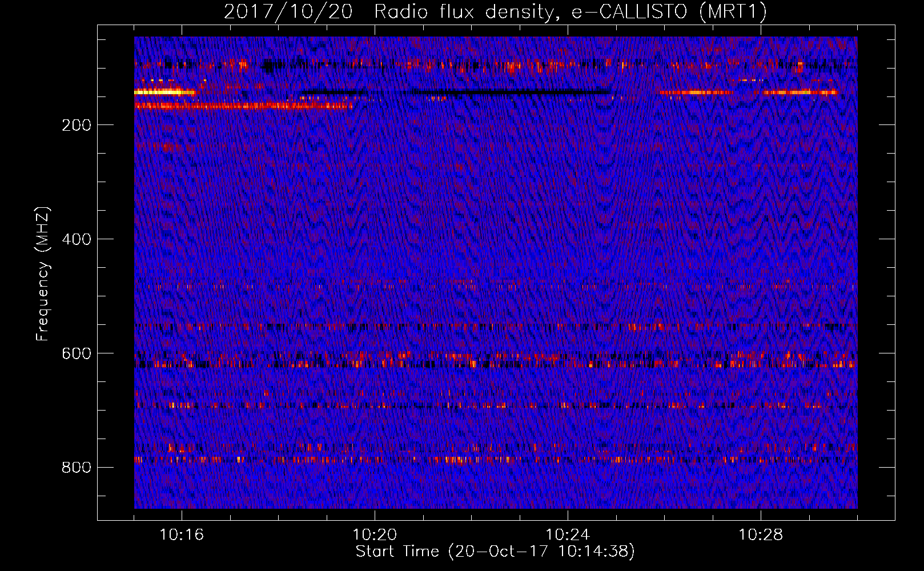Click the '800' frequency tick label
Screen dimensions: 924x571
(x=77, y=468)
